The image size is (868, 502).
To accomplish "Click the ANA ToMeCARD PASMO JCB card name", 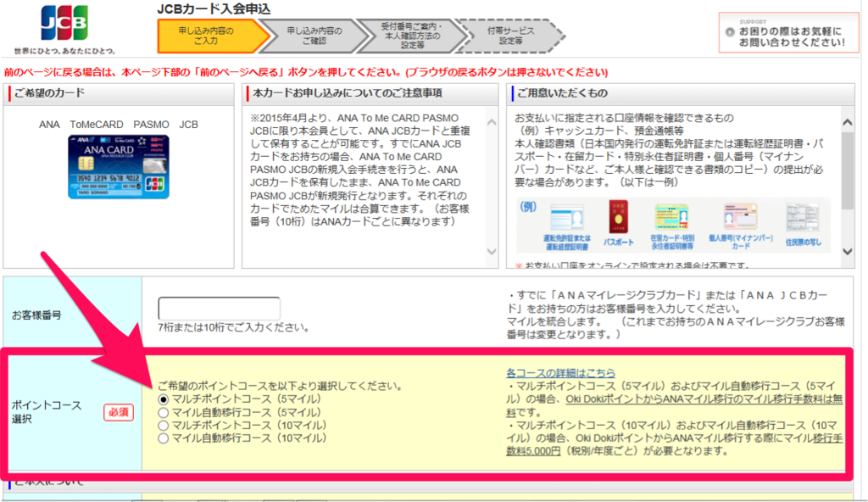I will 119,125.
